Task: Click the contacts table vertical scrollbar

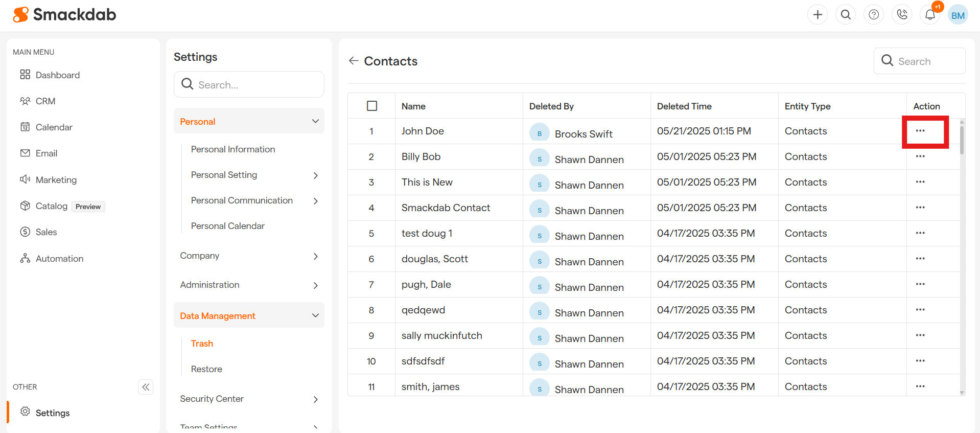Action: pos(962,141)
